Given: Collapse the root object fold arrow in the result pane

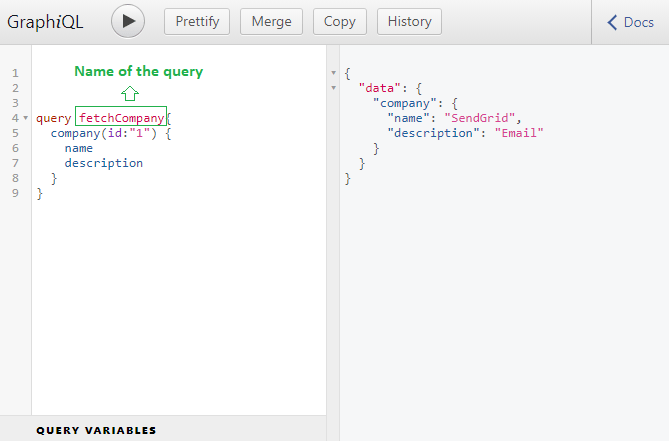Looking at the screenshot, I should [333, 73].
